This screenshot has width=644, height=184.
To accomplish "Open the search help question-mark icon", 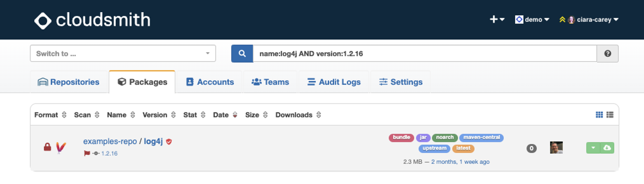I will 607,53.
